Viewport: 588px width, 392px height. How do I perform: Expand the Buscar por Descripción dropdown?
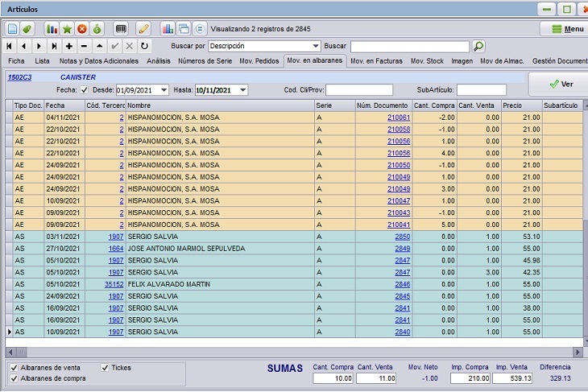pyautogui.click(x=316, y=46)
